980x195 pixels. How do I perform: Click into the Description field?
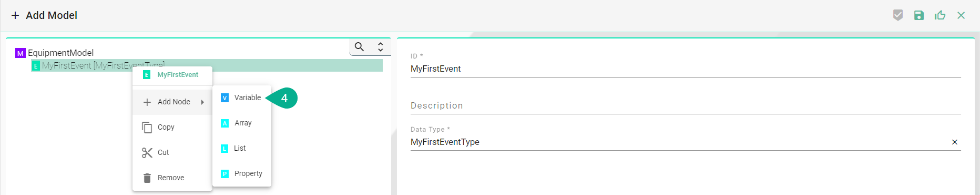(686, 105)
